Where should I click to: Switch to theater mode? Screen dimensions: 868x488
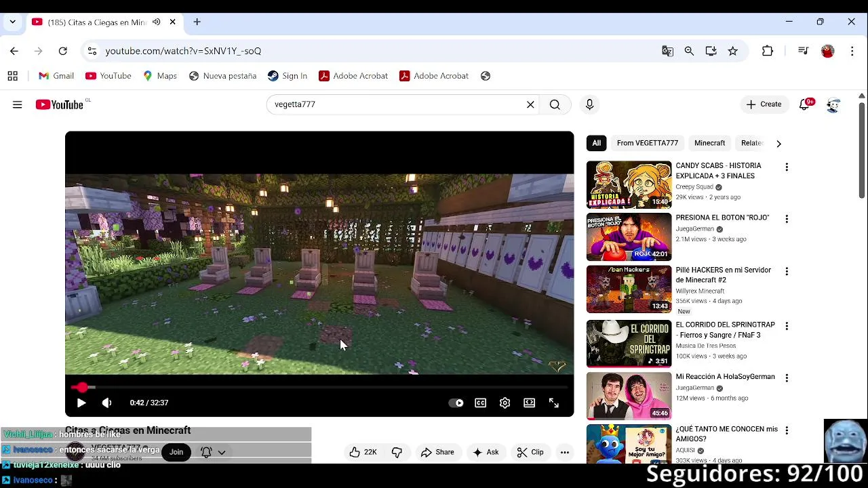(530, 403)
